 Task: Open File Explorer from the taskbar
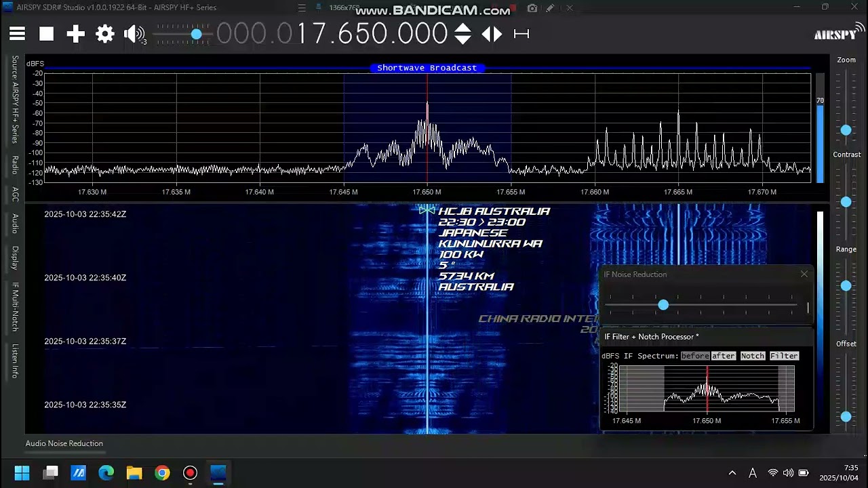tap(134, 472)
